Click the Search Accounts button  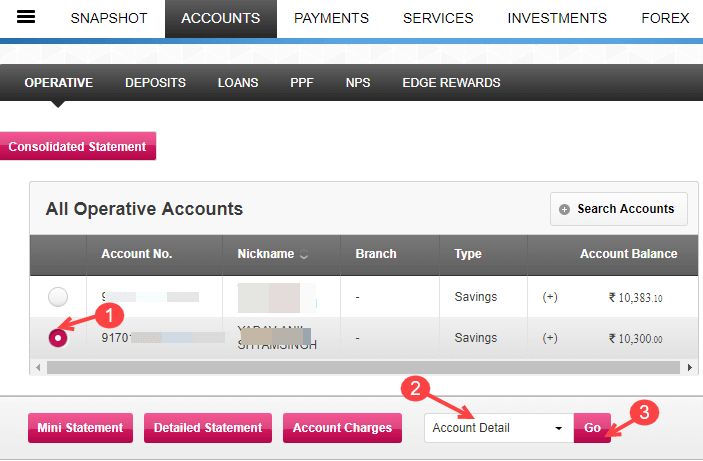pyautogui.click(x=619, y=209)
